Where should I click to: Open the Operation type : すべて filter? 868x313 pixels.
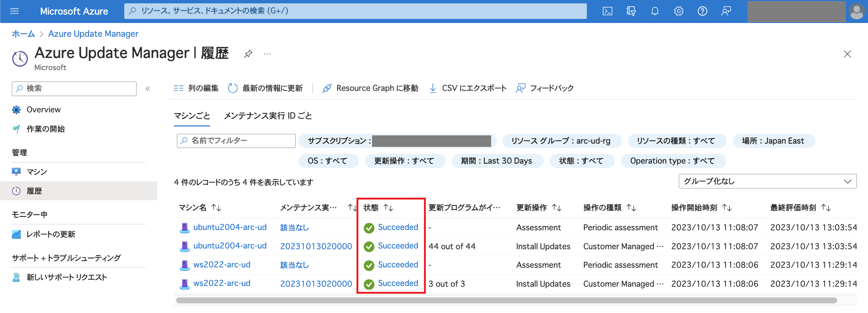click(673, 161)
